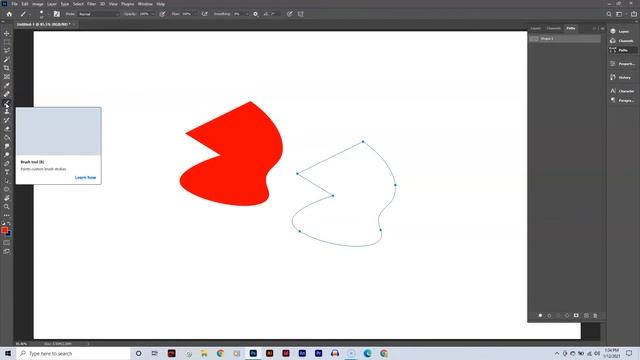
Task: Select the Magic Wand tool
Action: coord(7,60)
